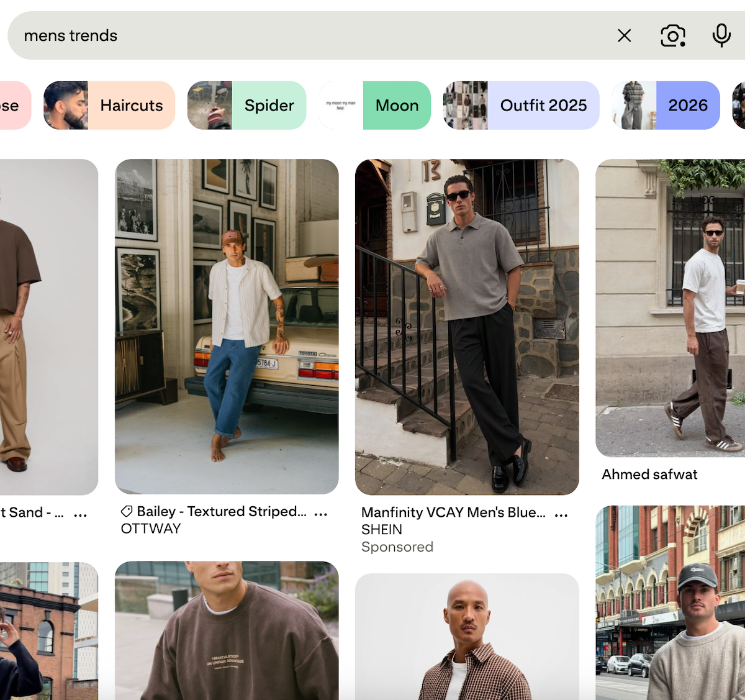Select the Haircuts filter chip
The image size is (745, 700).
point(109,106)
